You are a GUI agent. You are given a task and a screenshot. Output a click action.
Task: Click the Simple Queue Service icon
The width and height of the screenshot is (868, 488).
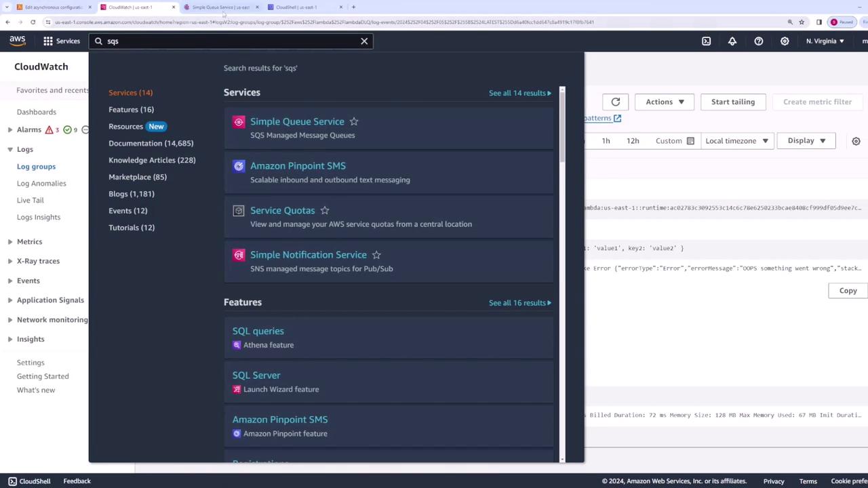click(239, 122)
